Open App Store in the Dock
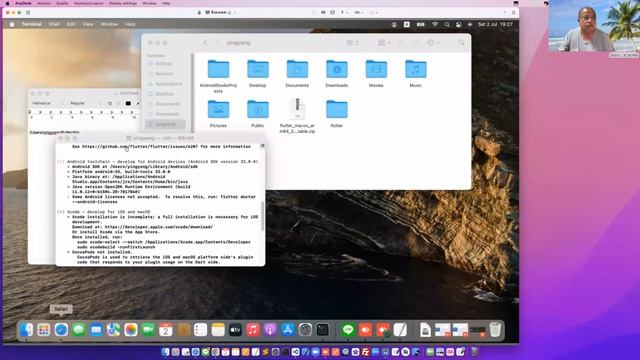The width and height of the screenshot is (640, 360). point(288,330)
